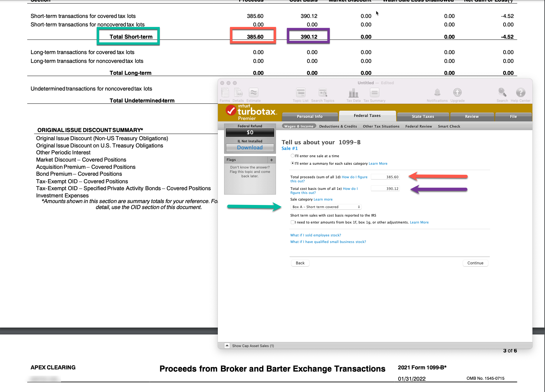Open the Topic List
This screenshot has height=392, width=545.
300,94
